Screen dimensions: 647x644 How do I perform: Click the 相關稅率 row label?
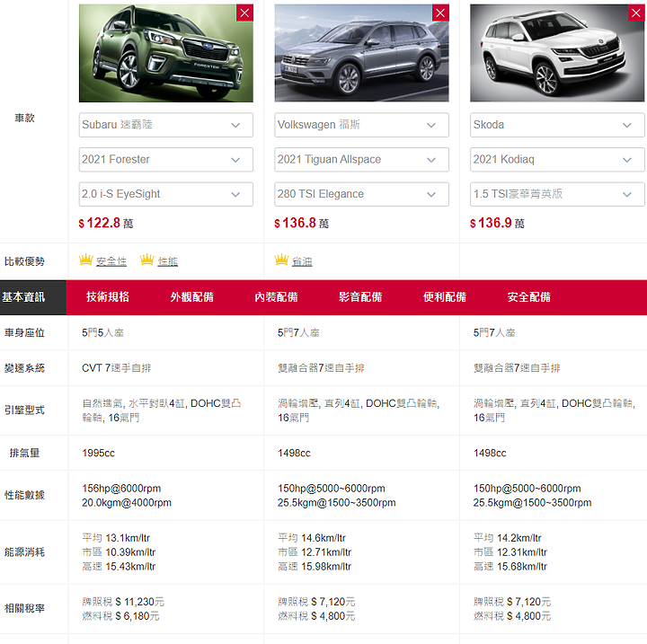coord(24,608)
